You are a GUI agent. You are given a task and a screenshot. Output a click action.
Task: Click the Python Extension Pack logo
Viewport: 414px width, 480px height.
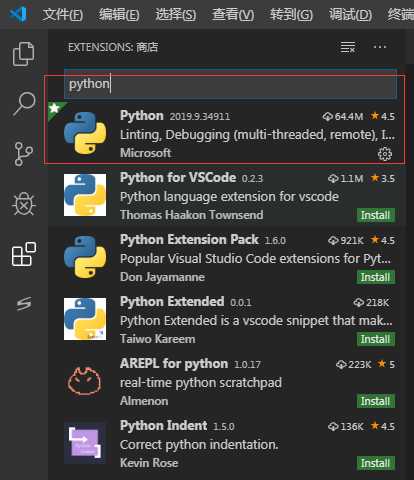coord(85,257)
